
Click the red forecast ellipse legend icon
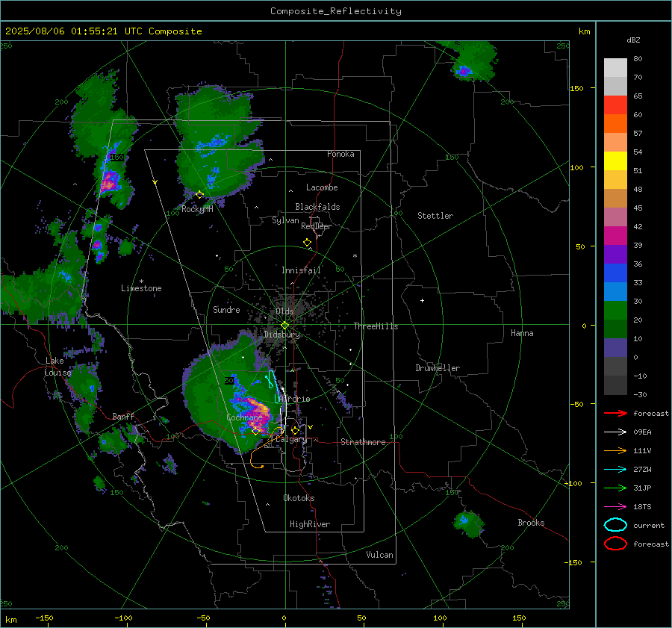(x=615, y=544)
